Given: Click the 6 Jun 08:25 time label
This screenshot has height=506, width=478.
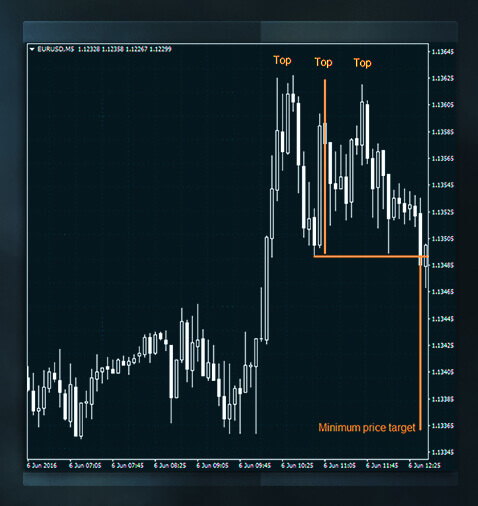Looking at the screenshot, I should click(170, 465).
